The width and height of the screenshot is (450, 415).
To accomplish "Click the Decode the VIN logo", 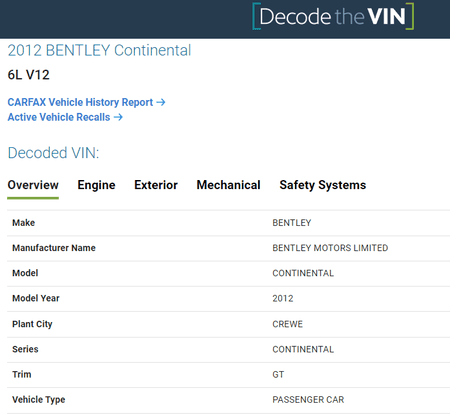I will coord(333,16).
